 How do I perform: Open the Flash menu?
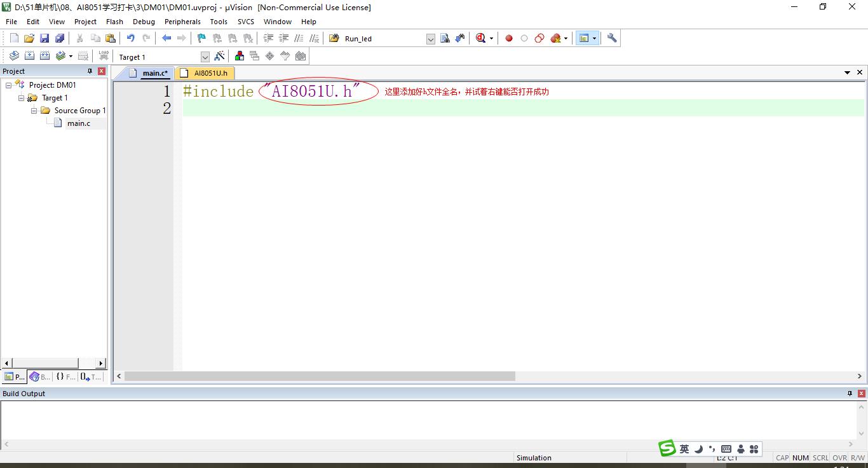click(x=114, y=22)
